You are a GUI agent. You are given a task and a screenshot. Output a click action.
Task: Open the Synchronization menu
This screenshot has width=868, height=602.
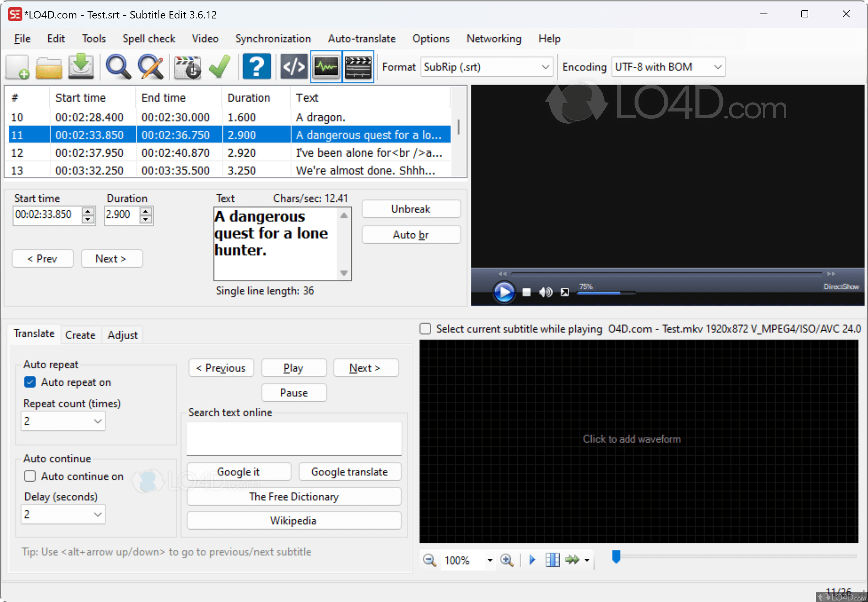273,38
